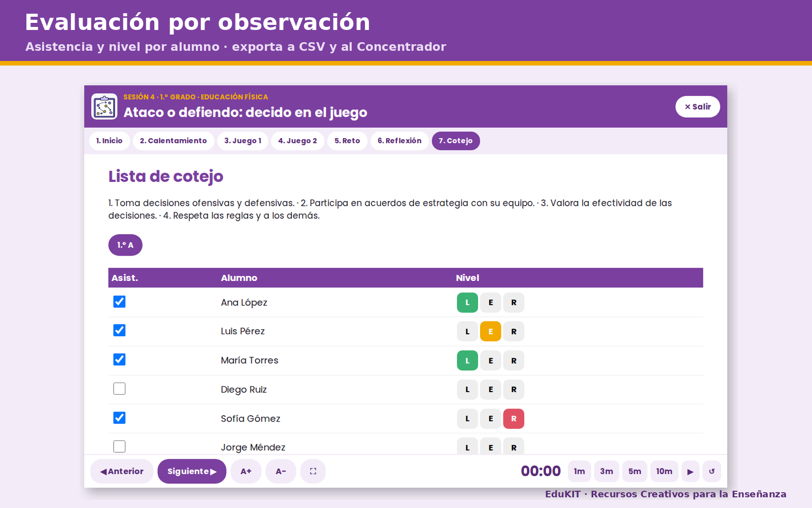The image size is (812, 508).
Task: Select green L level for Ana López
Action: pos(467,302)
